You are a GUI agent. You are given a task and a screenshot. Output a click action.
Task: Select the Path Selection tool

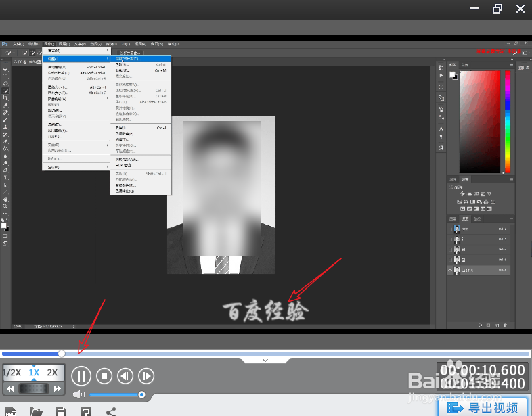point(5,185)
